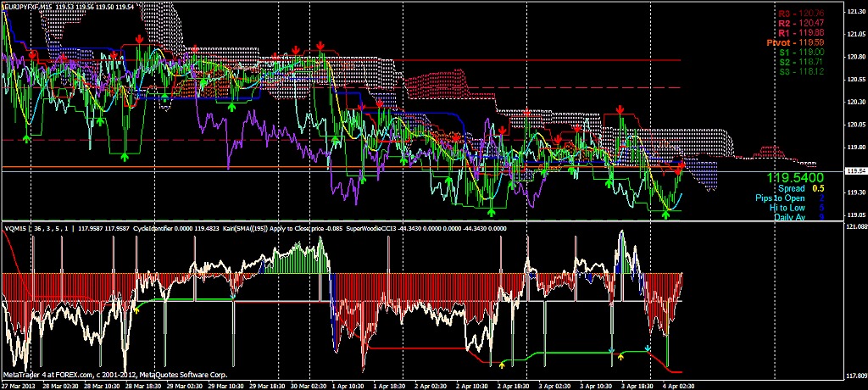Select the 121.30 level on price scale

point(855,13)
